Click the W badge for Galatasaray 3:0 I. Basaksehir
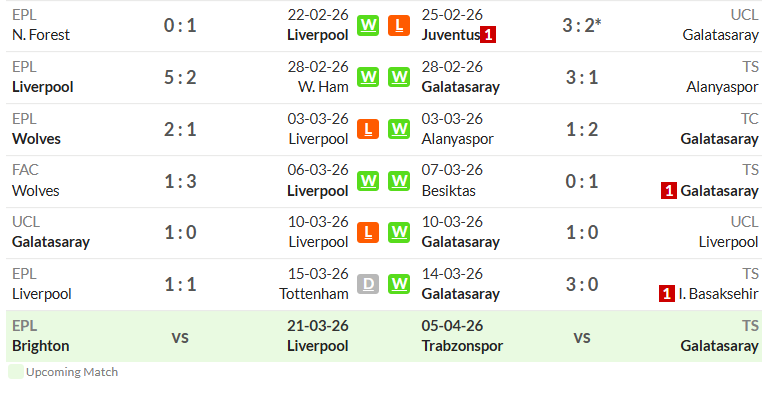 point(399,284)
